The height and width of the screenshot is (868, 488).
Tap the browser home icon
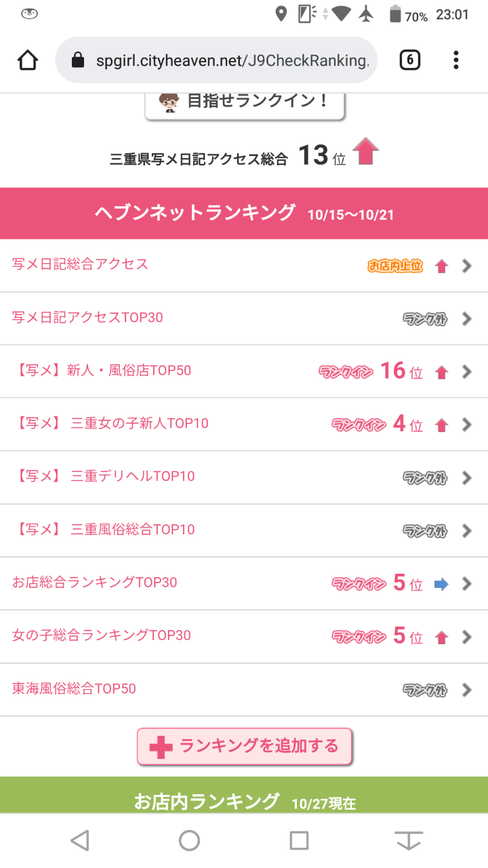[x=28, y=60]
